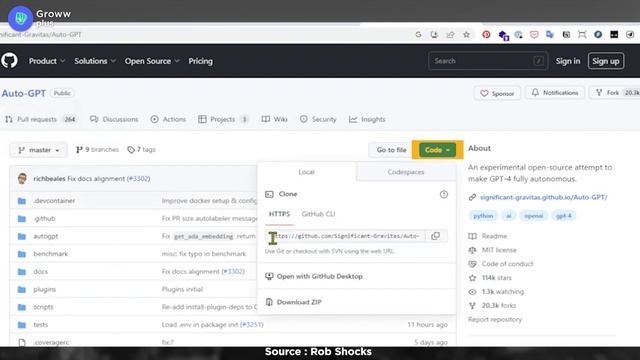Open significant-gravitas.github.io/Auto-GPT link
This screenshot has height=360, width=640.
click(x=544, y=197)
